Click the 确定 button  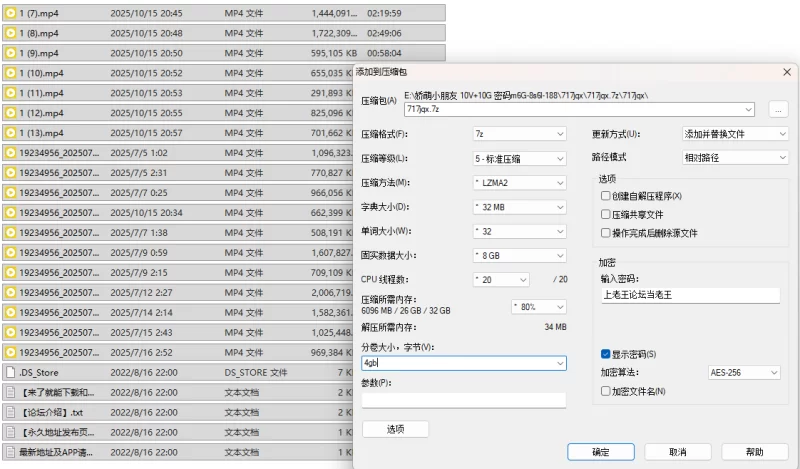[x=600, y=452]
